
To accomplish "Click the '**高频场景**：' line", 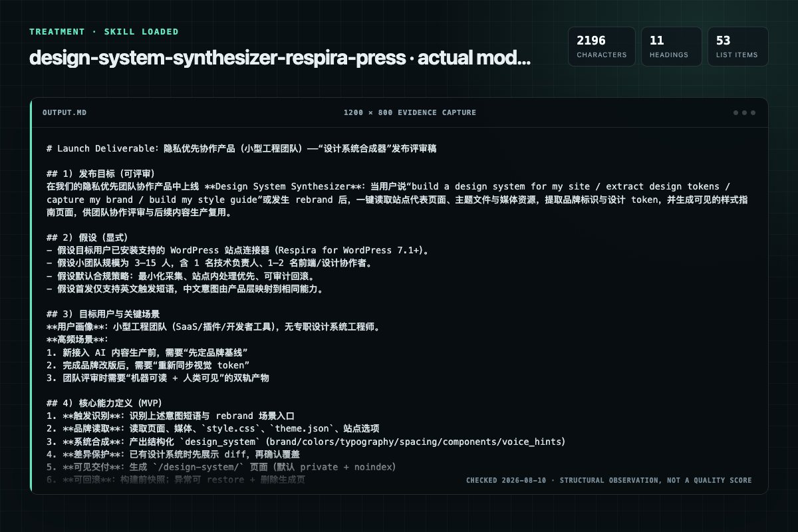I will (x=78, y=339).
